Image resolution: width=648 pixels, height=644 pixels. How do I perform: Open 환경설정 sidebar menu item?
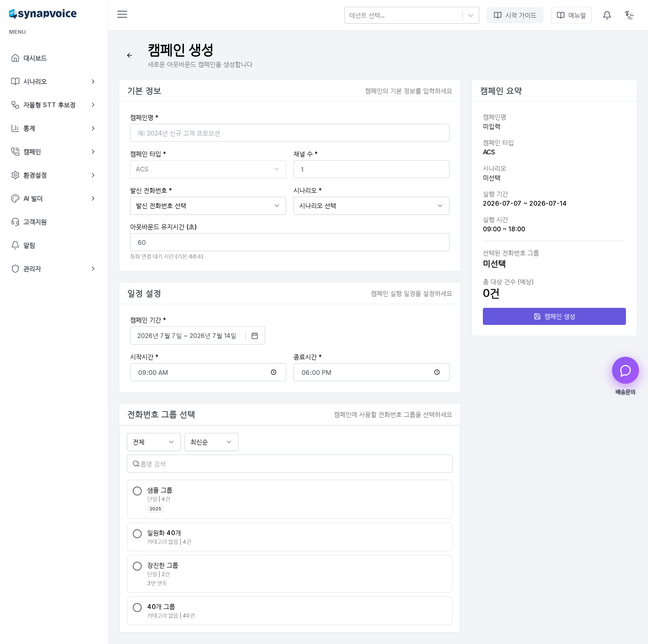pos(54,175)
